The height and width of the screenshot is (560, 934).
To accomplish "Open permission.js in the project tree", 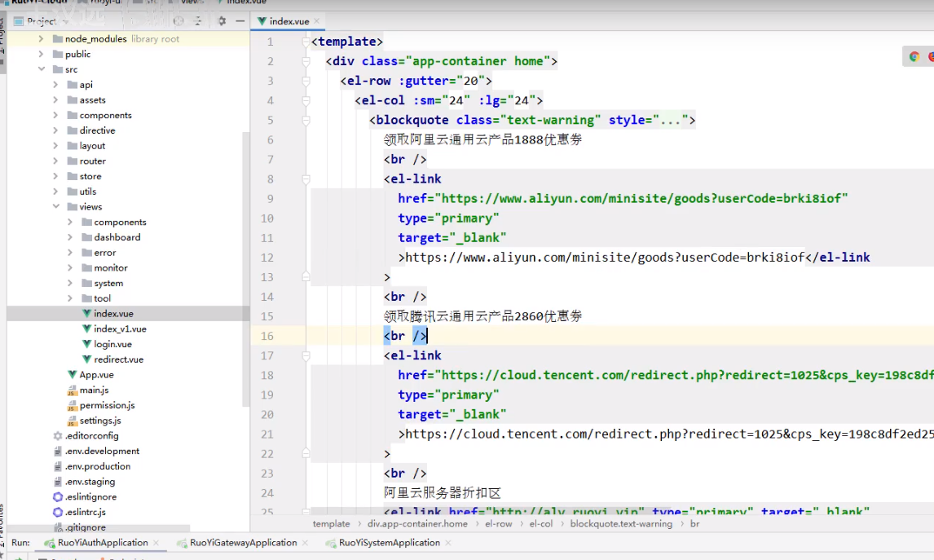I will pyautogui.click(x=107, y=405).
